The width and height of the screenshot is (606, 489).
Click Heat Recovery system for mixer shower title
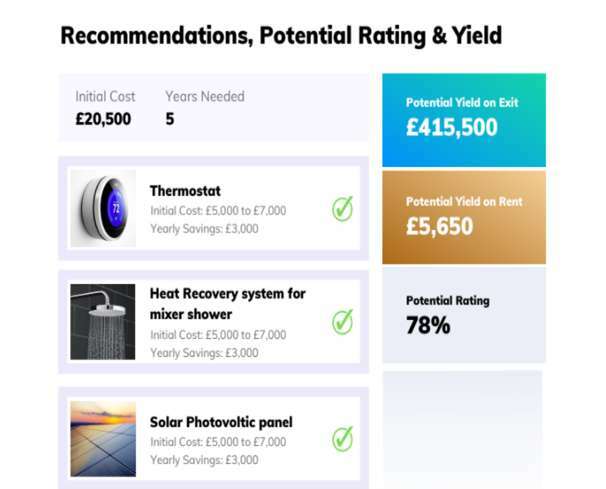(x=227, y=303)
